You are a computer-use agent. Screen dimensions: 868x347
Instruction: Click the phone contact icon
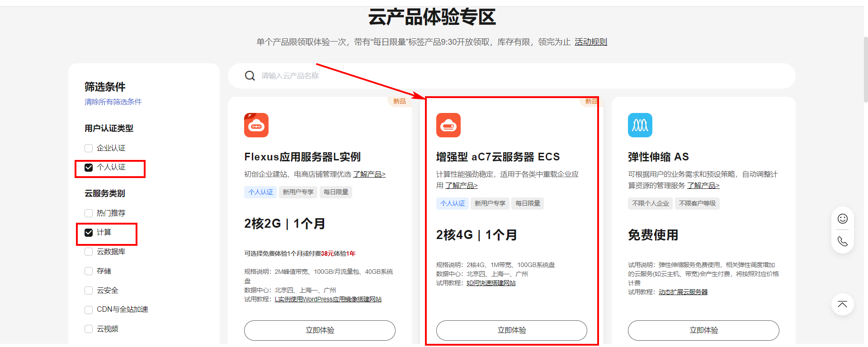842,241
